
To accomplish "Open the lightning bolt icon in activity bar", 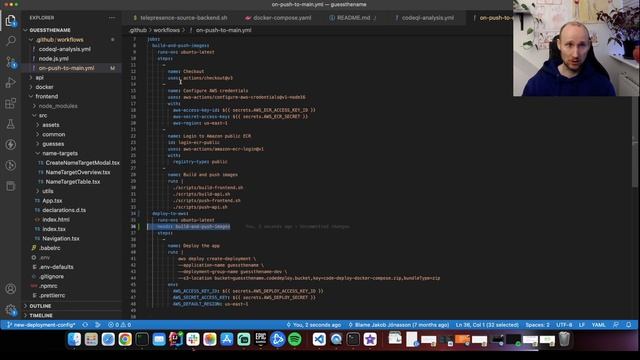I will (11, 144).
